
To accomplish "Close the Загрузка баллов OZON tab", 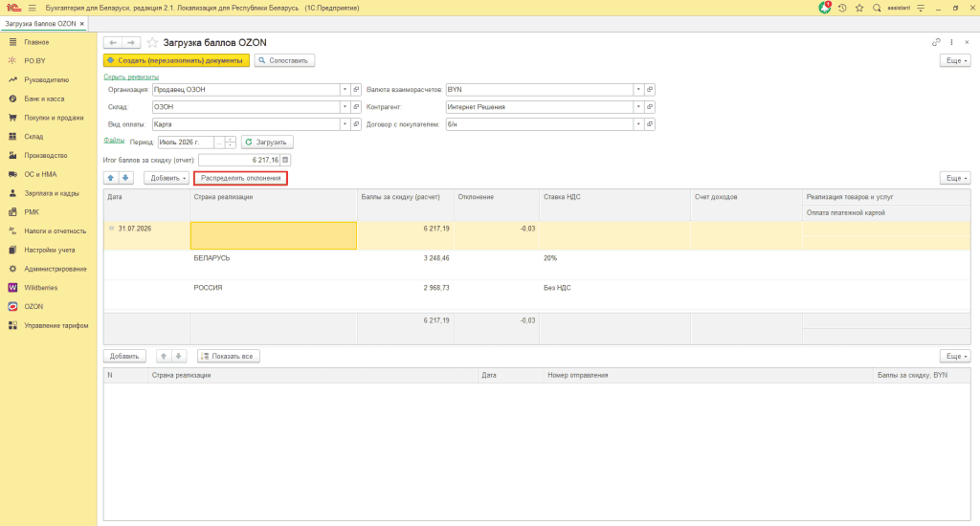I will click(x=82, y=24).
